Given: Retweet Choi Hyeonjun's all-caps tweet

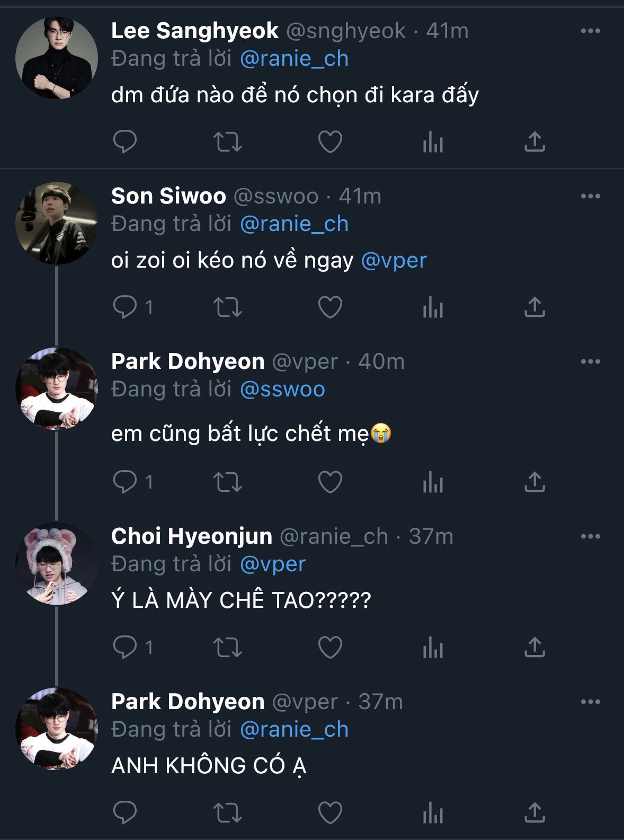Looking at the screenshot, I should (227, 647).
